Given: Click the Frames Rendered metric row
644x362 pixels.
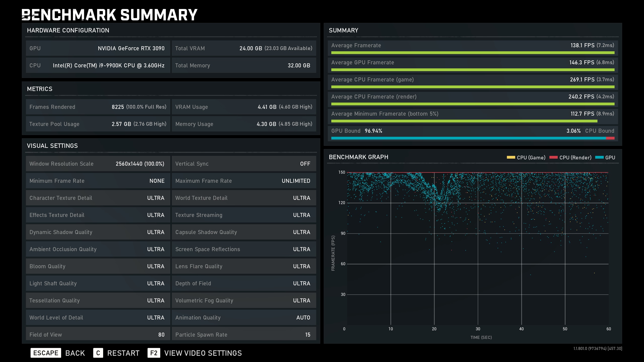Looking at the screenshot, I should pos(98,107).
